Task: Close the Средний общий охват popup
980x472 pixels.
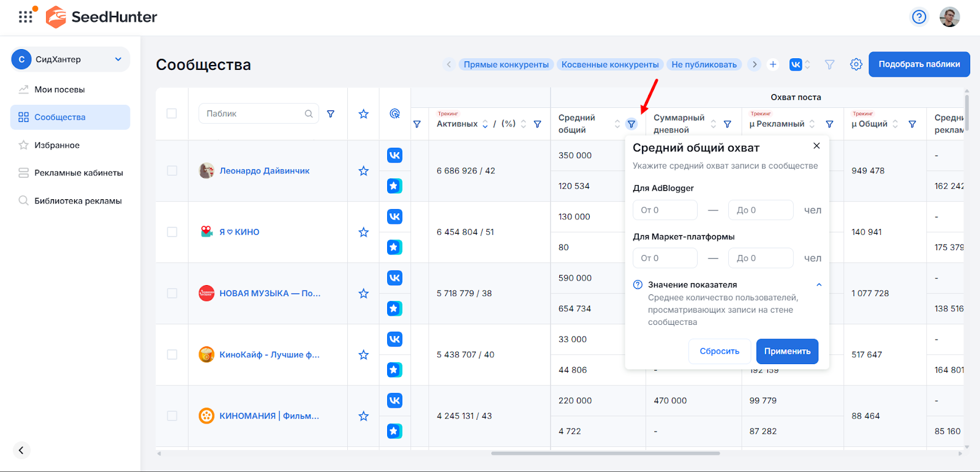Action: pos(816,146)
